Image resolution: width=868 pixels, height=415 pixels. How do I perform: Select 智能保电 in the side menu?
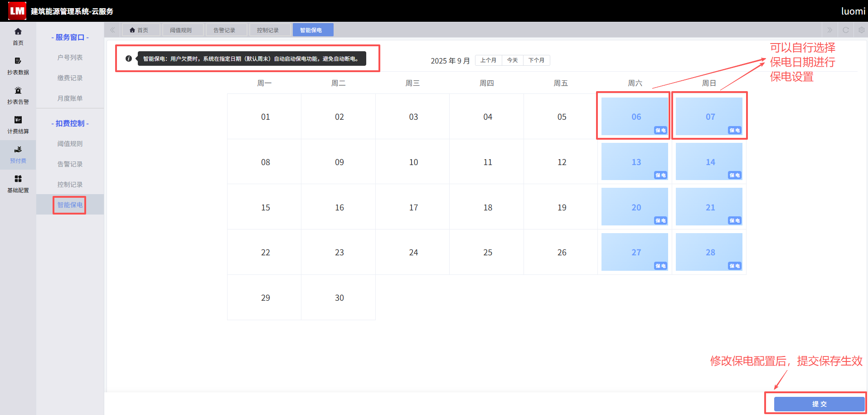click(x=70, y=205)
